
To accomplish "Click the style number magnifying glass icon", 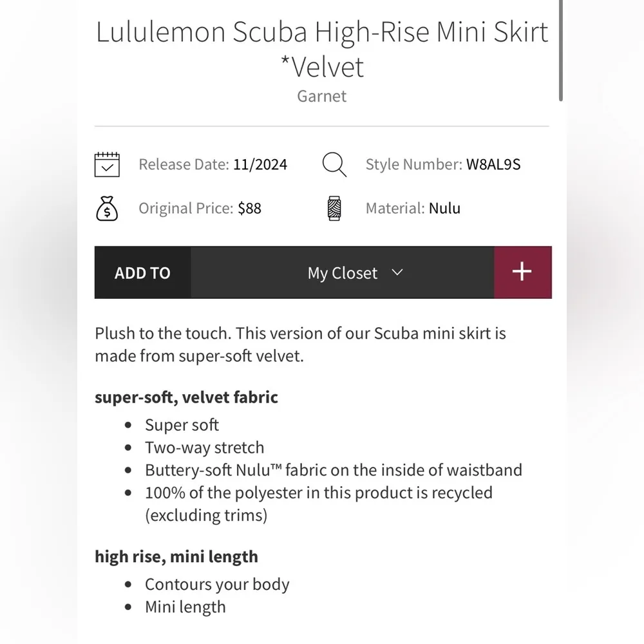I will click(334, 164).
